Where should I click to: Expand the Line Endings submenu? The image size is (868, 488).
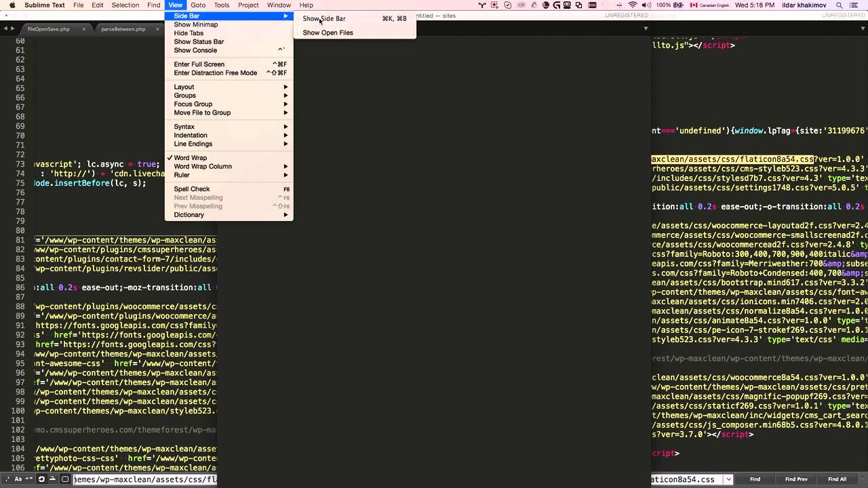[x=229, y=144]
